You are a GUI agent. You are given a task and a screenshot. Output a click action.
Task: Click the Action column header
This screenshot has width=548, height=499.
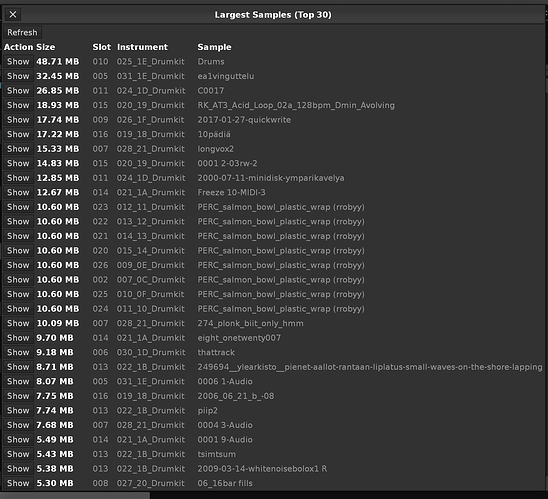19,47
